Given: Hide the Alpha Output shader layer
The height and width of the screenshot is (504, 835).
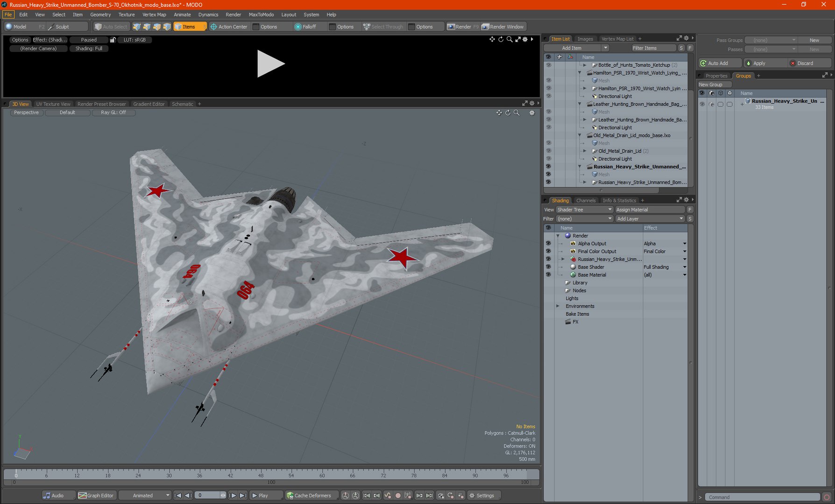Looking at the screenshot, I should pos(548,244).
